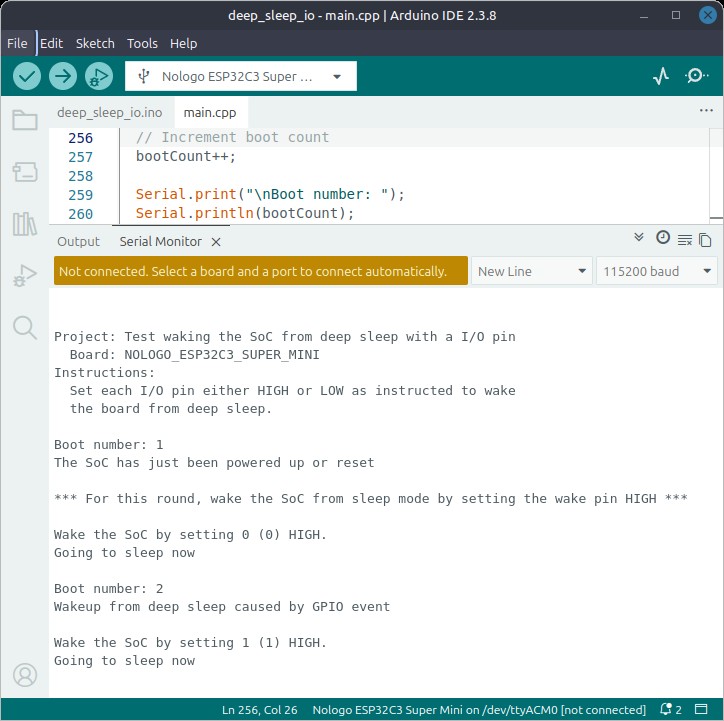Click the "Boot number: 2" output line

pyautogui.click(x=109, y=589)
